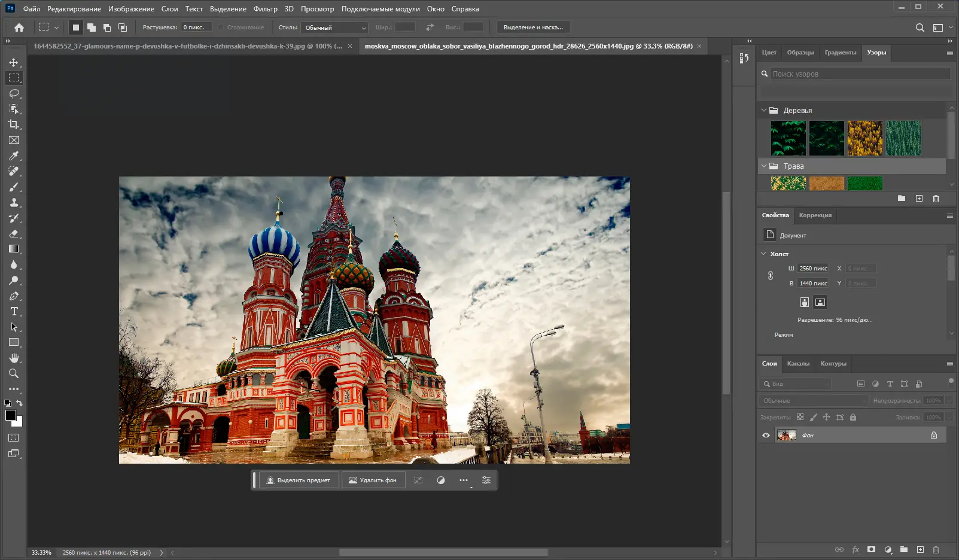The height and width of the screenshot is (560, 959).
Task: Select the Move tool
Action: (x=14, y=63)
